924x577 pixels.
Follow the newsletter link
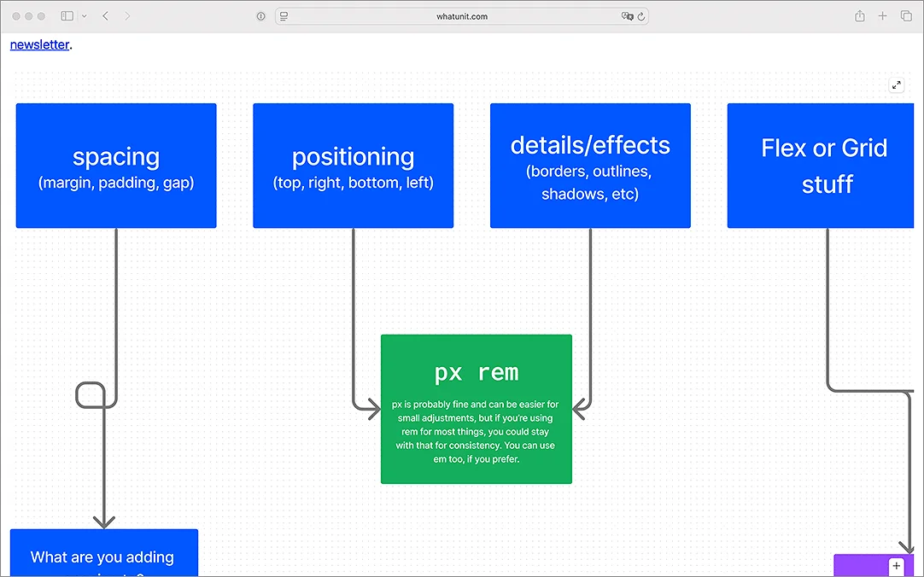tap(39, 44)
